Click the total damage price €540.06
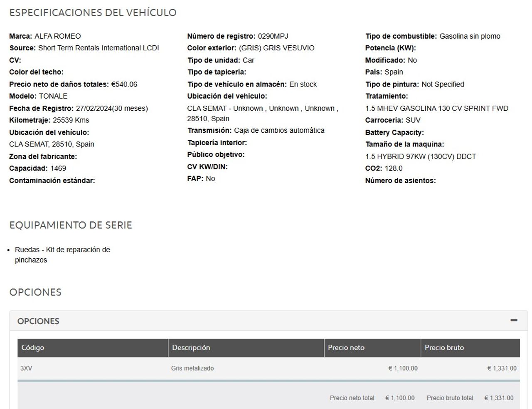532x409 pixels. 124,84
